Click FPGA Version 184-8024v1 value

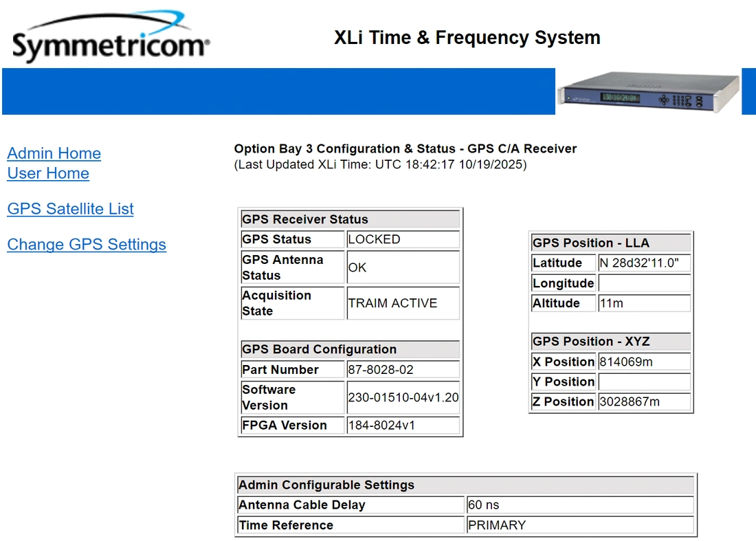pos(403,426)
